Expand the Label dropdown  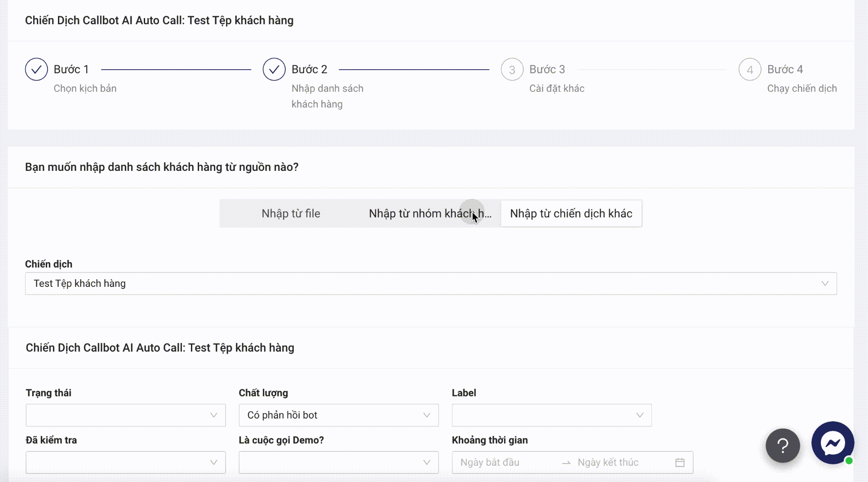[551, 415]
